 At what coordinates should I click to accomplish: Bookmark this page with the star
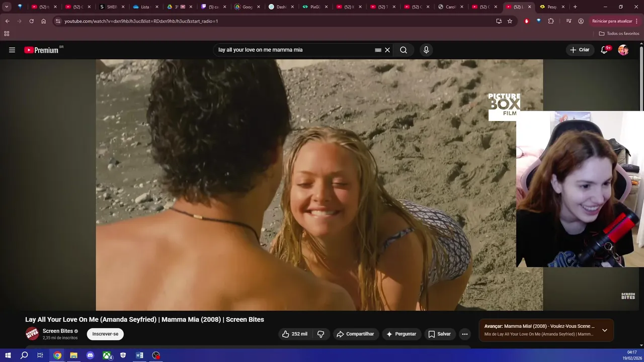[x=510, y=21]
